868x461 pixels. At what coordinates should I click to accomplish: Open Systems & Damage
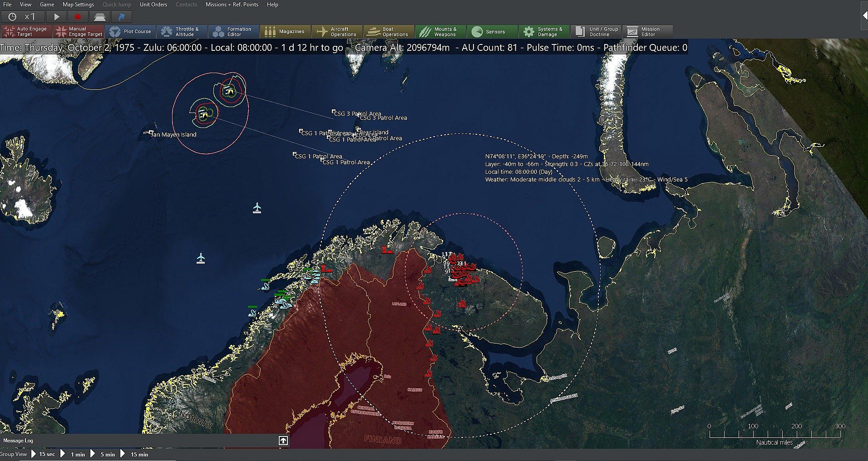pyautogui.click(x=544, y=31)
